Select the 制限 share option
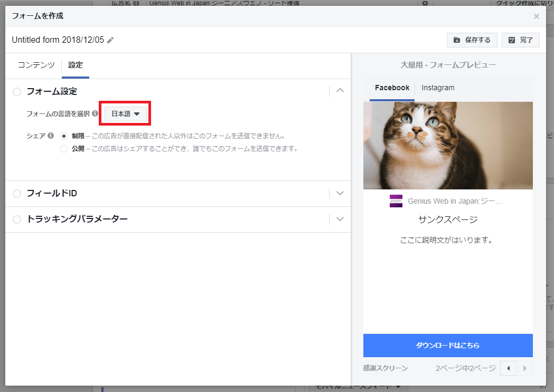This screenshot has height=392, width=554. [64, 136]
